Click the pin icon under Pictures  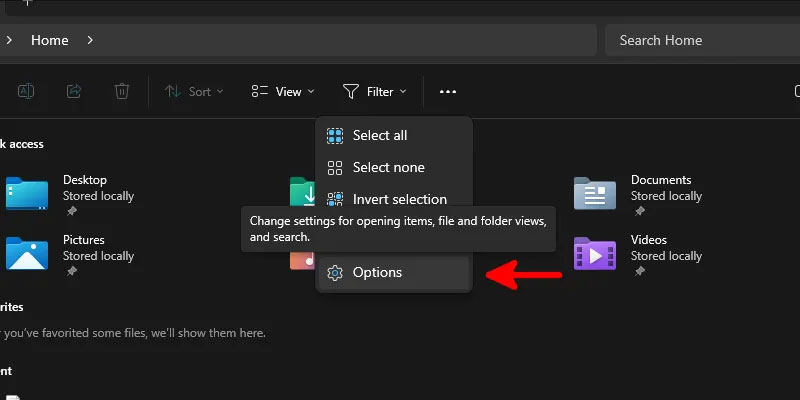[72, 271]
